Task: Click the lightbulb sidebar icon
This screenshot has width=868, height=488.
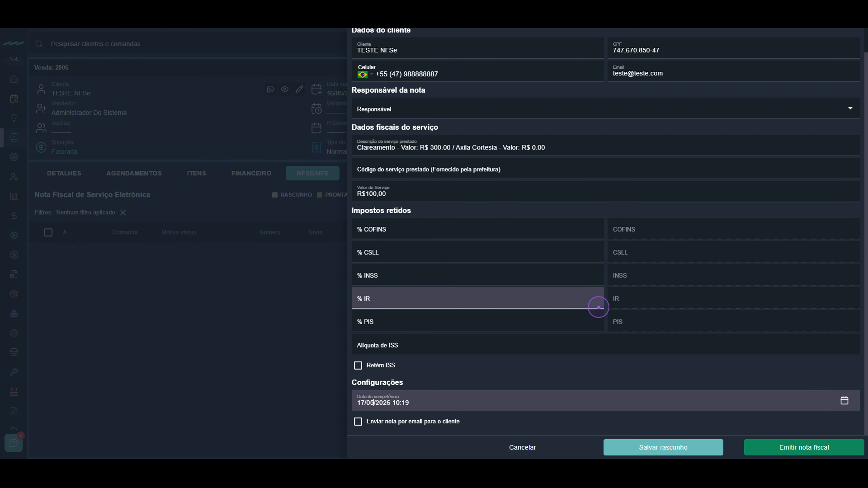Action: coord(14,118)
